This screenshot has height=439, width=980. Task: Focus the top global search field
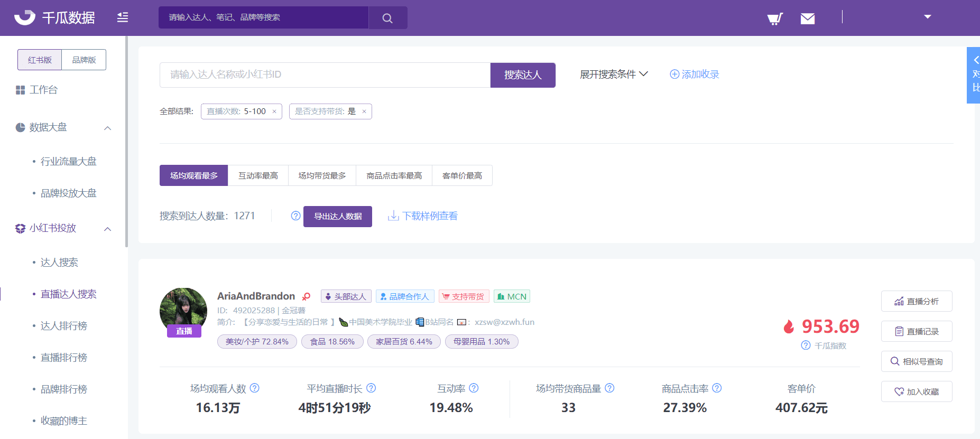tap(263, 17)
